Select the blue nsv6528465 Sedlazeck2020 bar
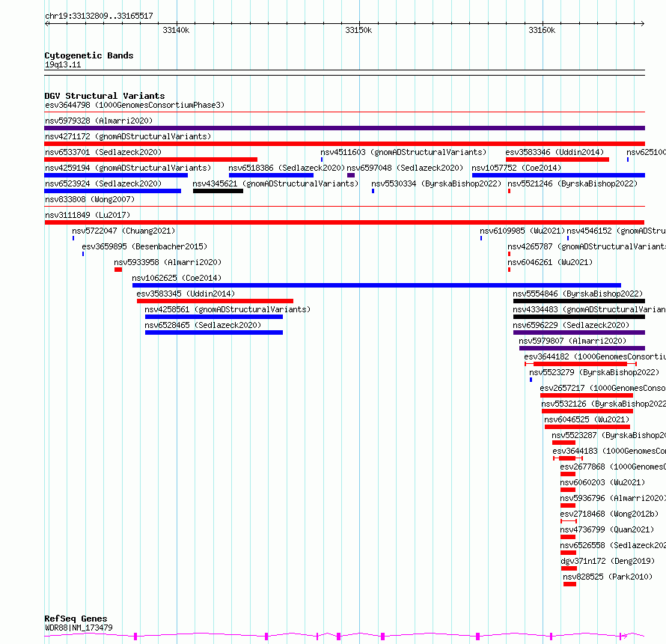Screen dimensions: 666x644 pyautogui.click(x=214, y=332)
